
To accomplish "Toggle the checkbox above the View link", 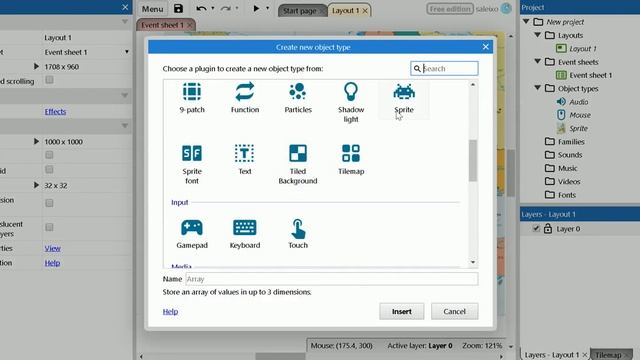I will tap(49, 227).
